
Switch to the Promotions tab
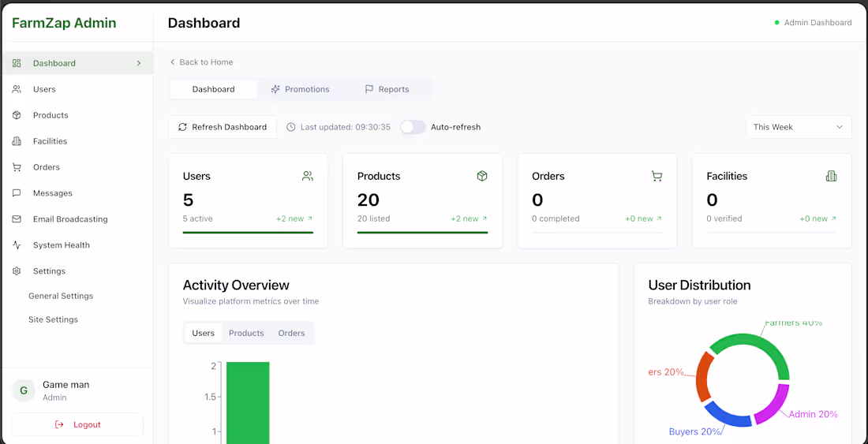point(300,89)
